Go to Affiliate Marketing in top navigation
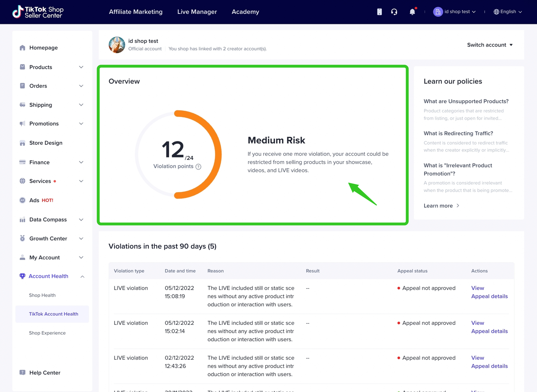The width and height of the screenshot is (537, 392). [x=136, y=12]
